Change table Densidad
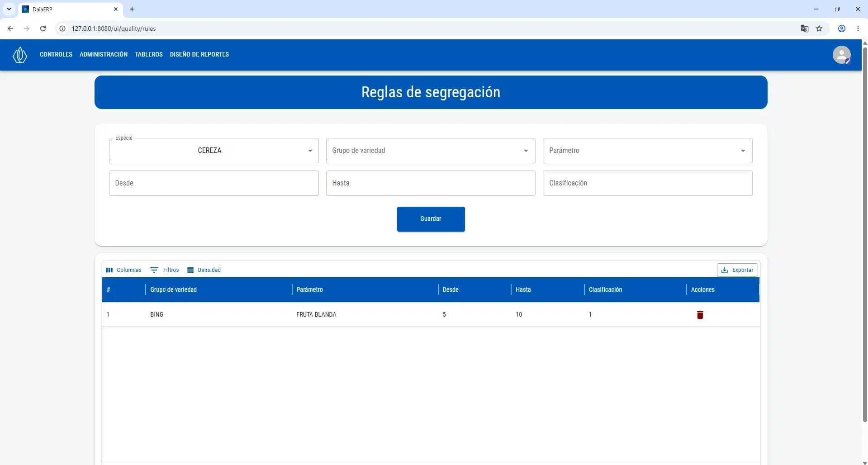The height and width of the screenshot is (465, 868). coord(204,270)
